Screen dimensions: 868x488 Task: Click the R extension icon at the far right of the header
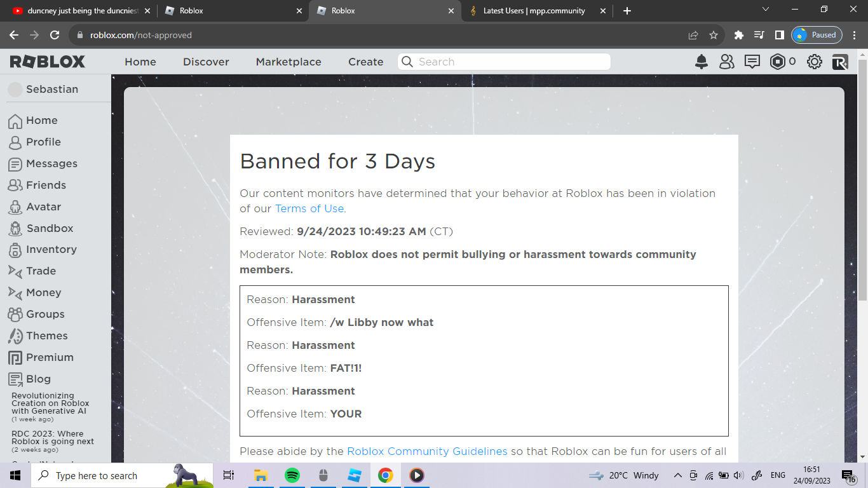(x=840, y=62)
